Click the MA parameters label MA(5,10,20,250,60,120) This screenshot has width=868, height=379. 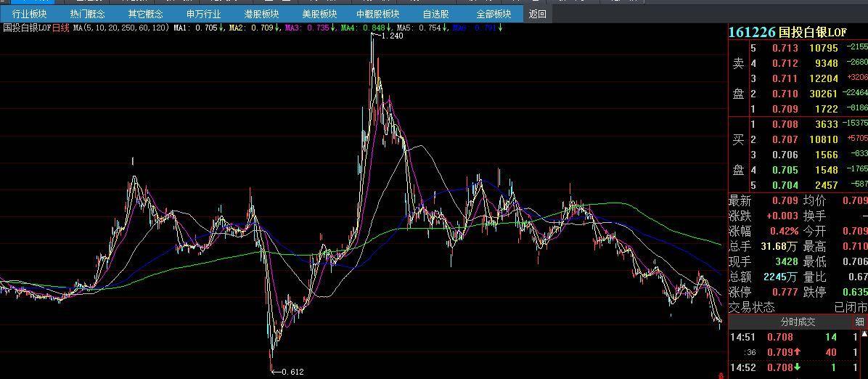pos(121,27)
